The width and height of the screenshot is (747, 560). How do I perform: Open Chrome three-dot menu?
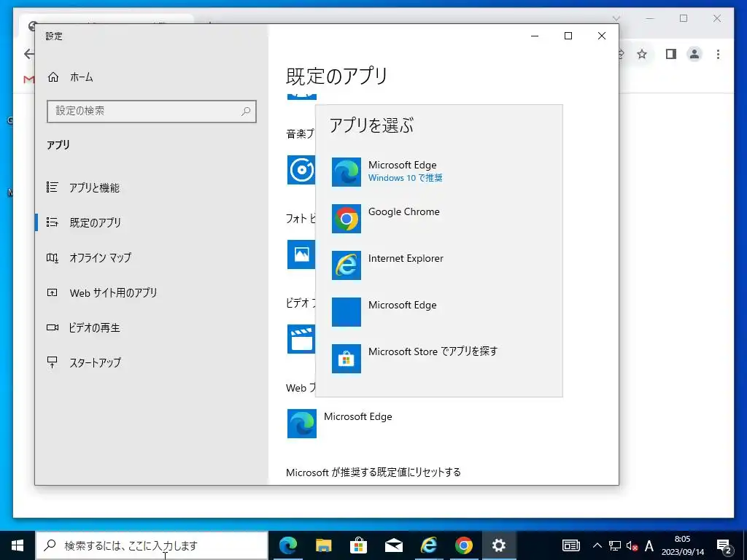point(718,54)
